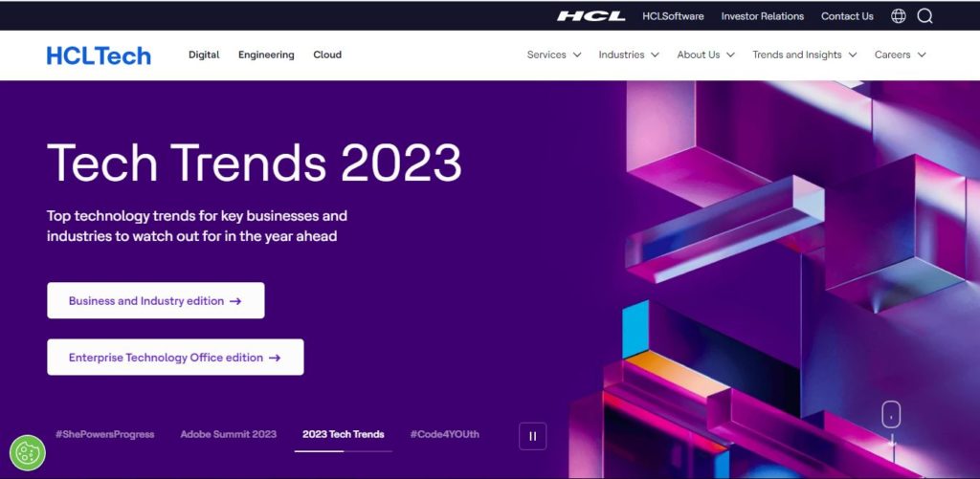Switch to #SheEmpowersProgress slide tab

104,434
